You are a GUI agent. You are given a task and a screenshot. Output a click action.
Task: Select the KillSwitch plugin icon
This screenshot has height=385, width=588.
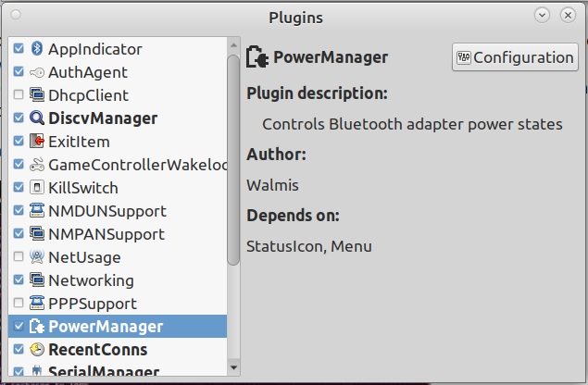(37, 187)
